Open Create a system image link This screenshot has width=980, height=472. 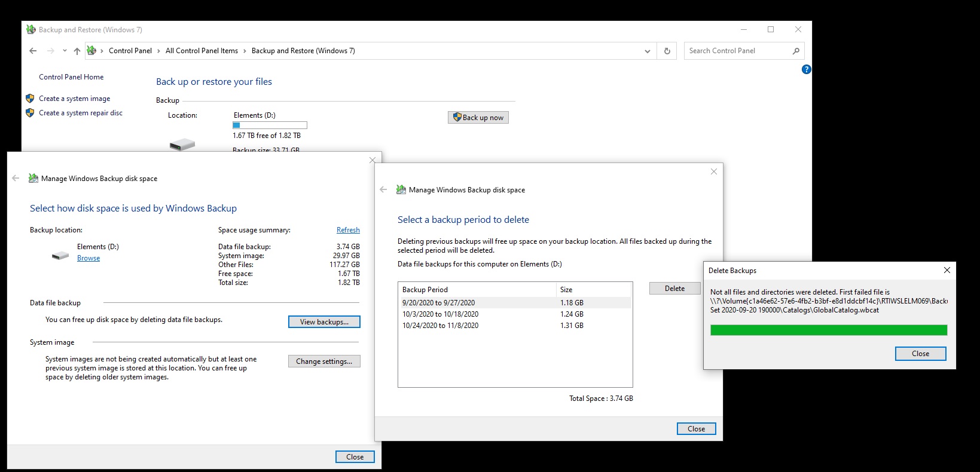(x=74, y=99)
